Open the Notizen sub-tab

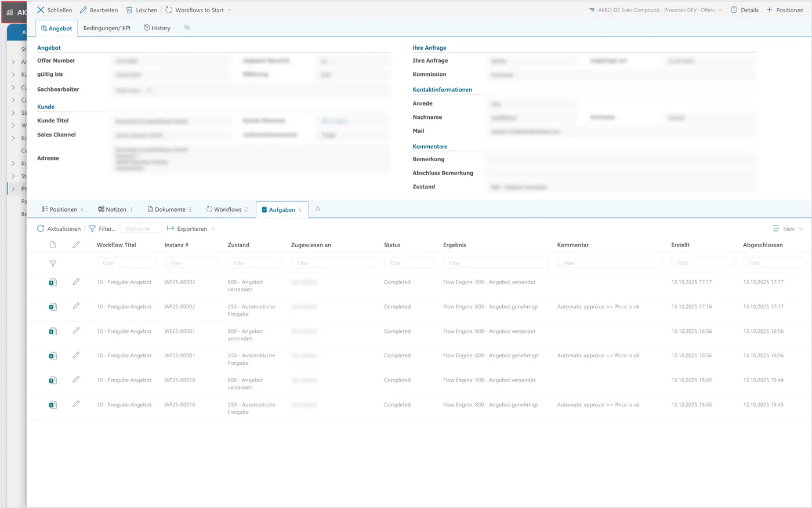(115, 209)
